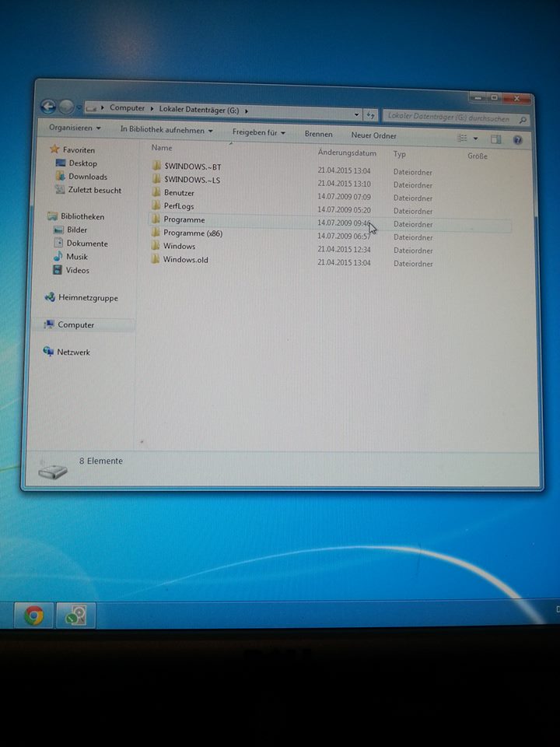Minimize the Explorer window
Screen dimensions: 560x747
coord(478,98)
